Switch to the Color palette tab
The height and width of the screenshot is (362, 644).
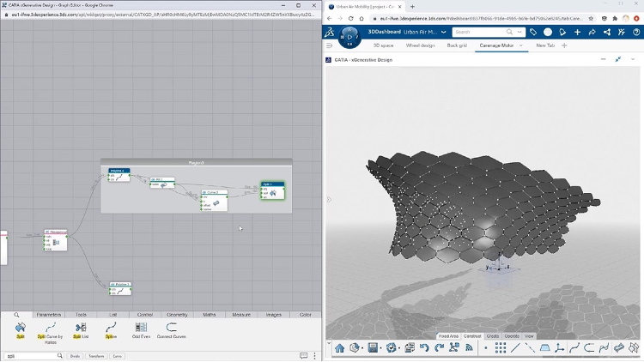pos(305,315)
